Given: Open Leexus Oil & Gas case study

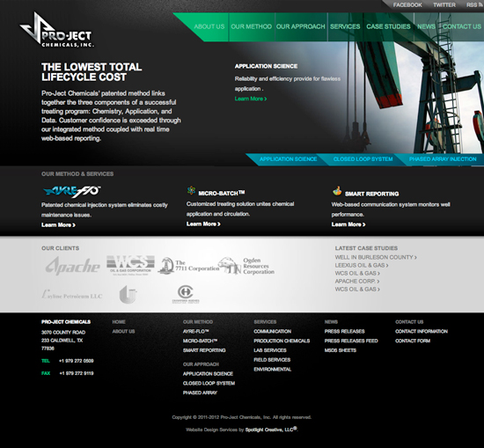Looking at the screenshot, I should tap(362, 265).
